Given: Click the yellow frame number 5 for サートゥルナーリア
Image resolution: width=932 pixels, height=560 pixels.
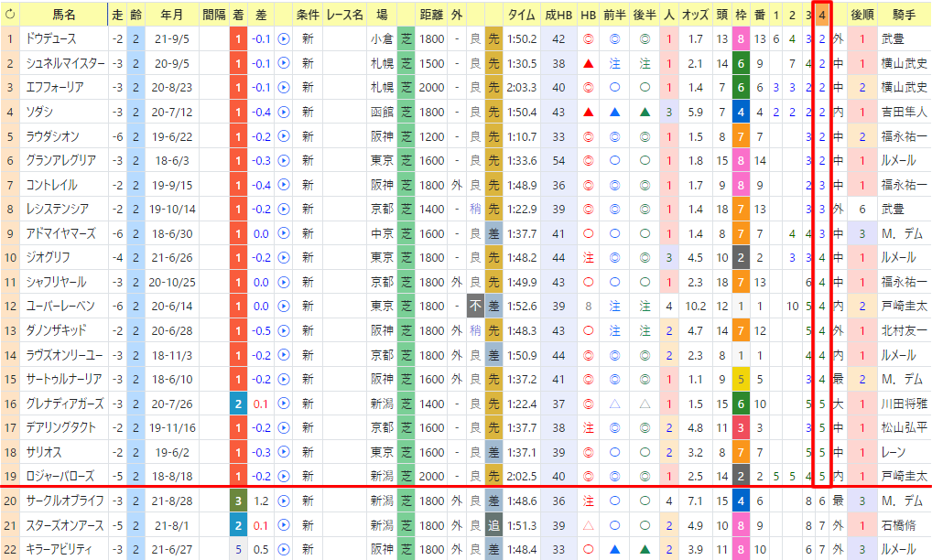Looking at the screenshot, I should (741, 379).
